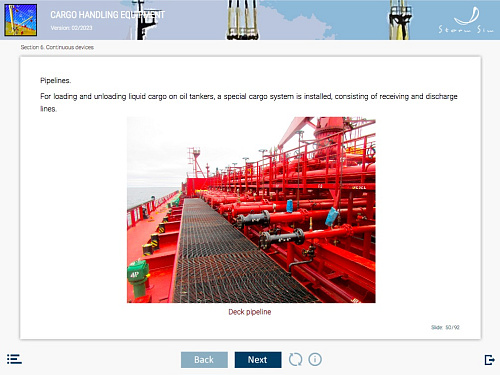Click the course thumbnail logo in header
500x375 pixels.
tap(20, 20)
